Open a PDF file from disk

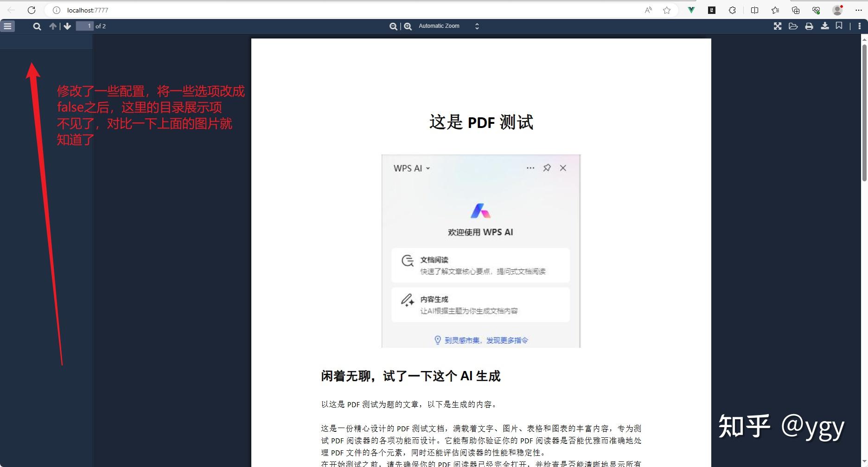(x=793, y=26)
